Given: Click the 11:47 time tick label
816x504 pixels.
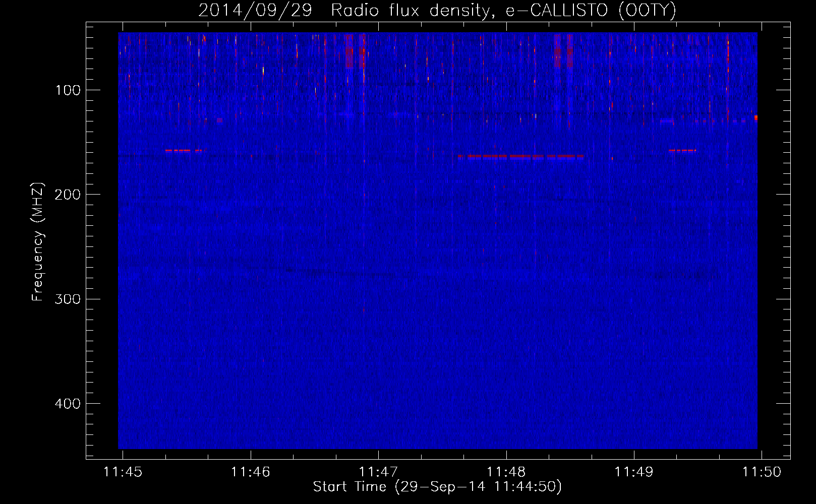Looking at the screenshot, I should pos(378,472).
